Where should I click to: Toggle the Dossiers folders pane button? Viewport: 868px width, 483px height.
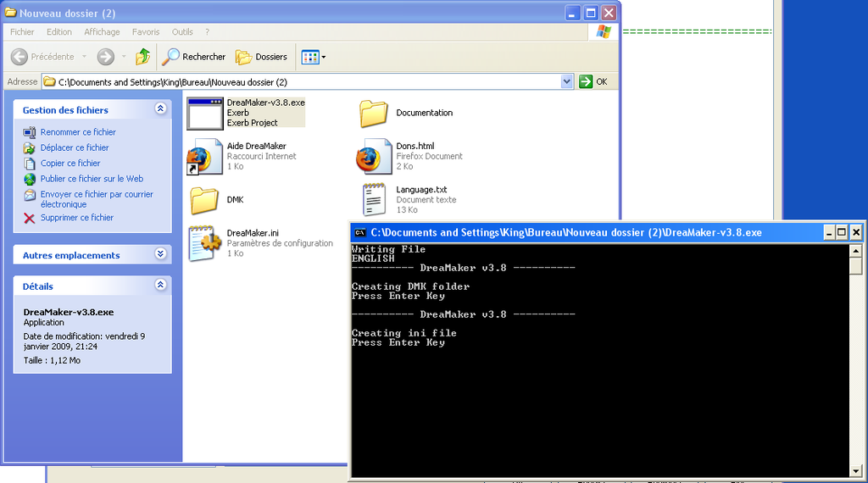[x=262, y=57]
